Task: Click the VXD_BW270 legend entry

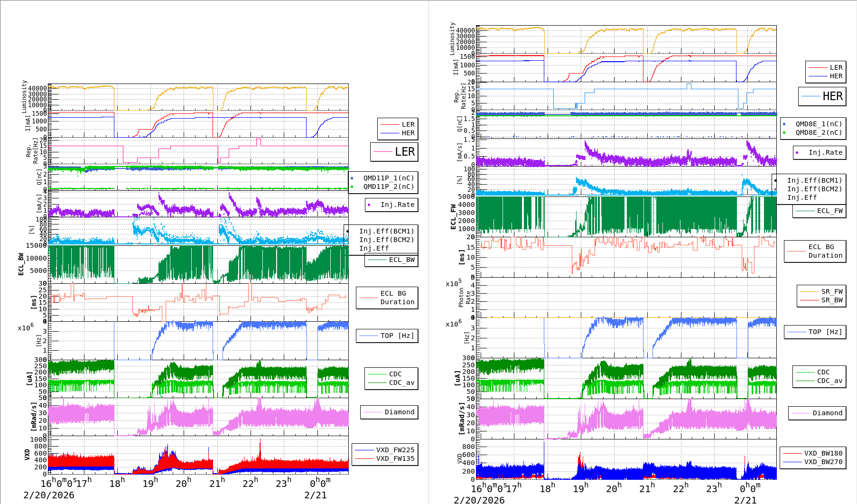Action: (823, 462)
